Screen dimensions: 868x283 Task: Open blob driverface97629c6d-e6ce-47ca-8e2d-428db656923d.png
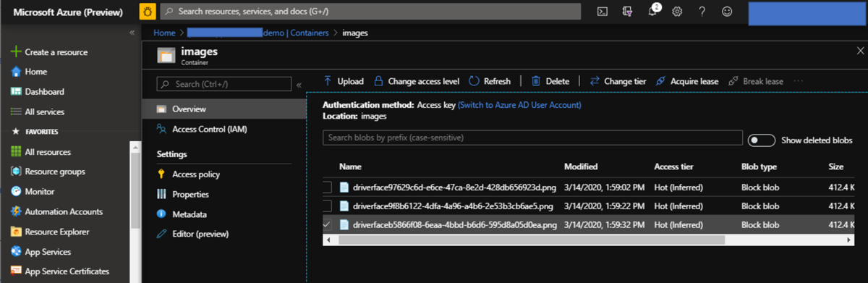[x=454, y=187]
